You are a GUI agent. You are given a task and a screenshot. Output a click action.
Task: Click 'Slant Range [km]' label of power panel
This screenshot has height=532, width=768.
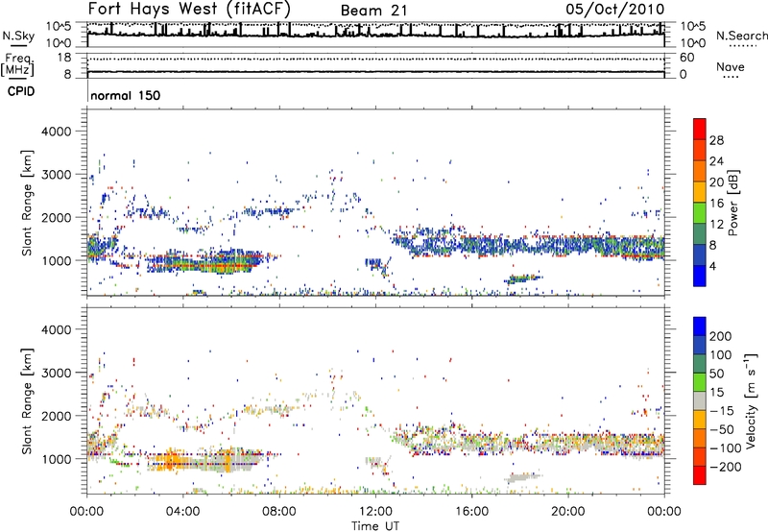27,203
